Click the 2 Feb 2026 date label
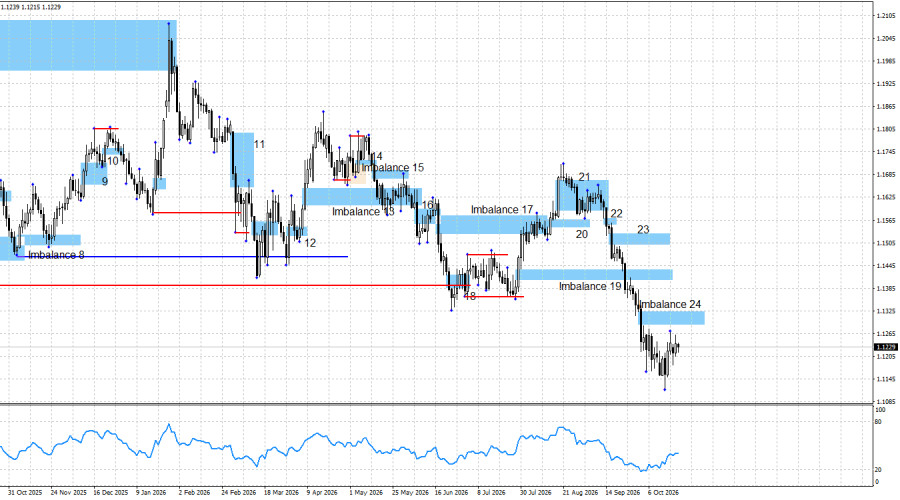 [x=195, y=493]
